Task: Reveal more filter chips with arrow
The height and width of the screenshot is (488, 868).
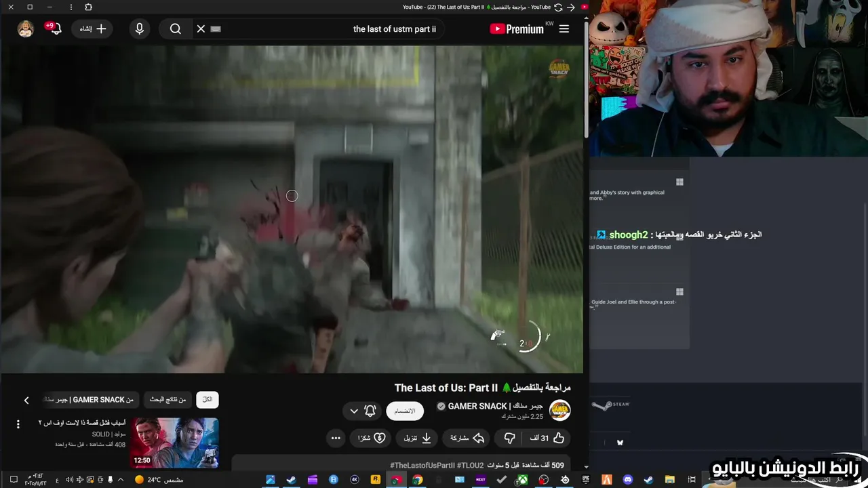Action: click(x=26, y=400)
